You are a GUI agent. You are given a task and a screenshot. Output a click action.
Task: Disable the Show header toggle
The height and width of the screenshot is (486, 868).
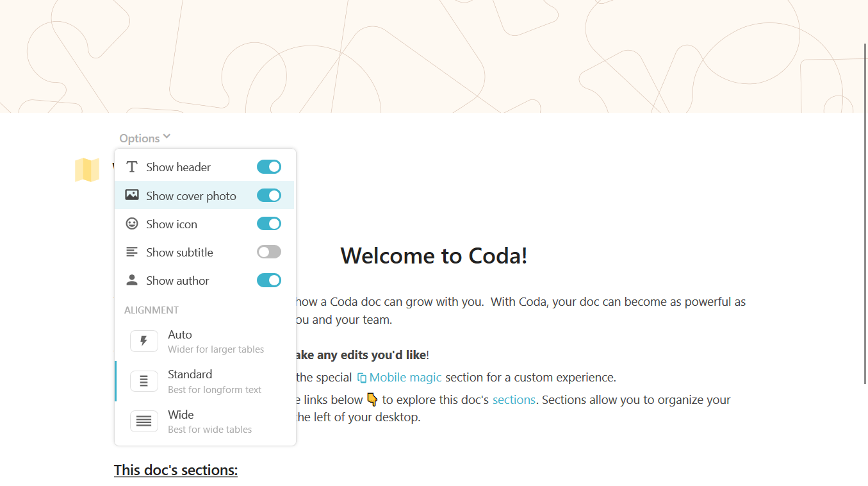click(x=269, y=167)
